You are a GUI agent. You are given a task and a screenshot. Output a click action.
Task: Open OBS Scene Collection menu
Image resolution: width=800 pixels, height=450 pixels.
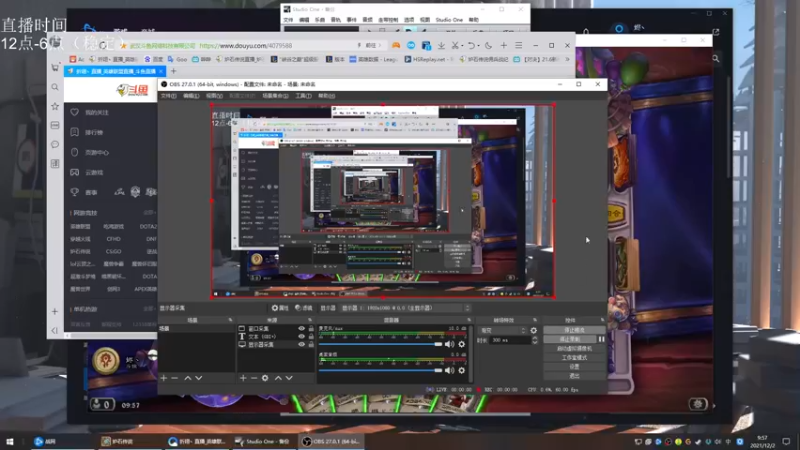tap(275, 96)
